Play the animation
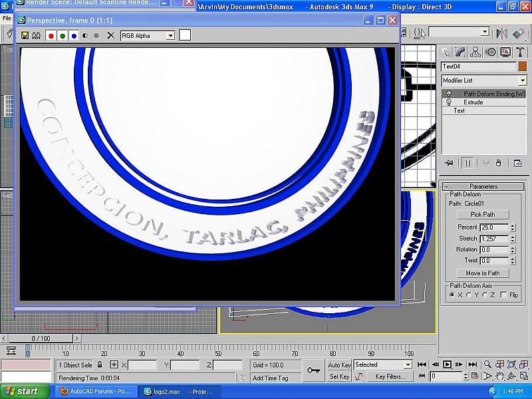 point(447,364)
